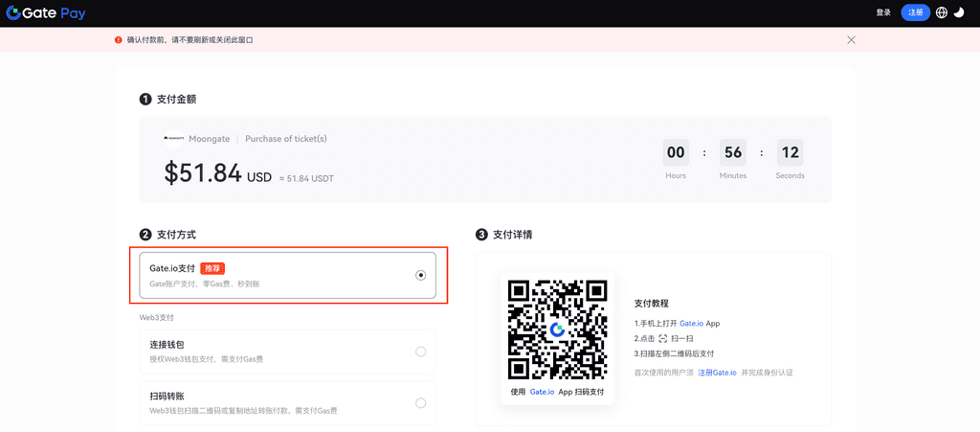Click the scan icon in tutorial step 2

pos(662,338)
